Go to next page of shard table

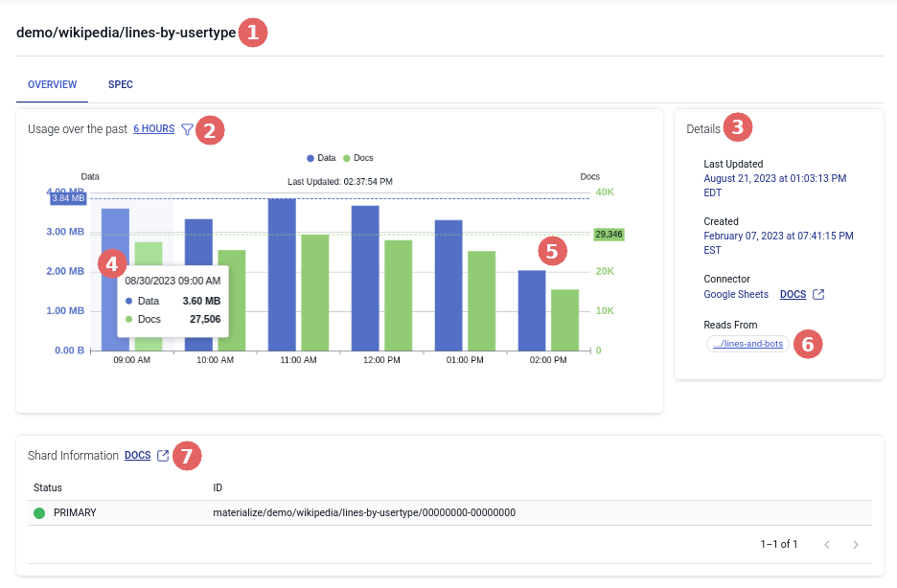[x=855, y=545]
